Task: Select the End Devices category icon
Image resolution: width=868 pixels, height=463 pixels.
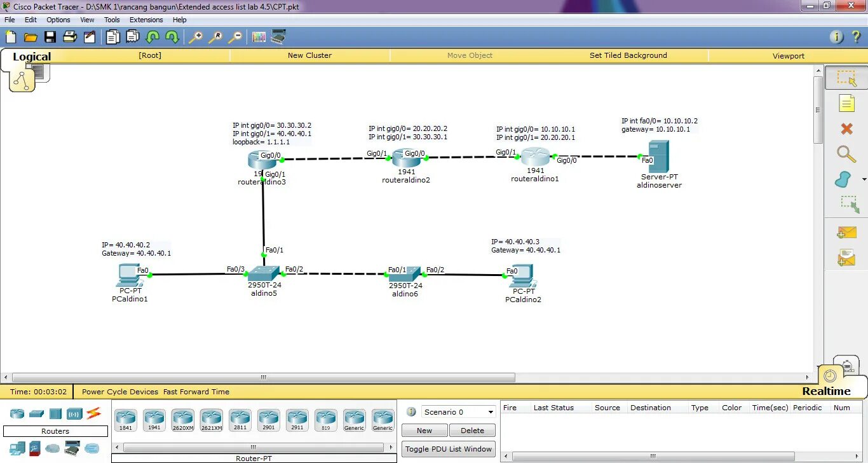Action: coord(17,448)
